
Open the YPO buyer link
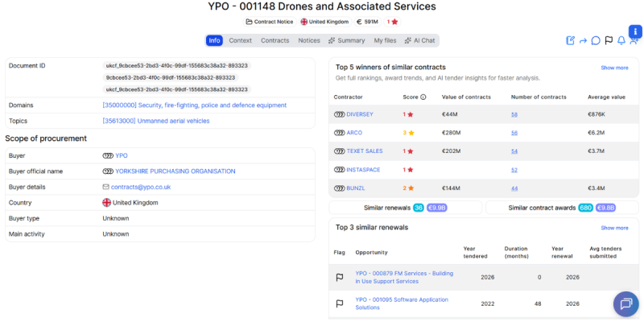click(x=122, y=155)
